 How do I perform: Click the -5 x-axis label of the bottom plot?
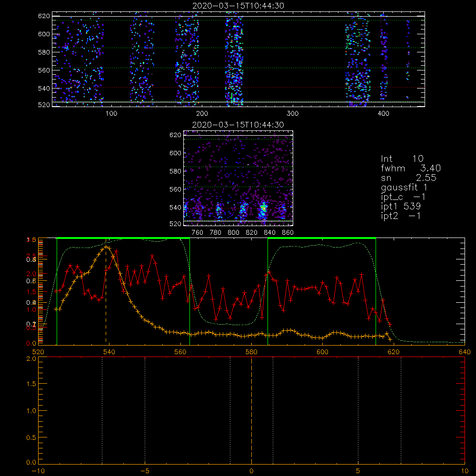click(x=145, y=471)
